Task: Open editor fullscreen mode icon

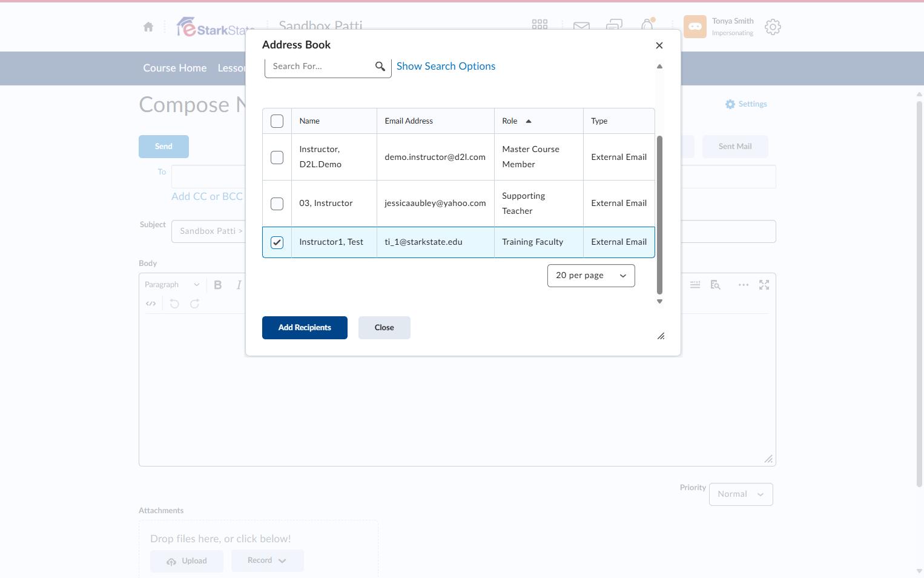Action: (764, 285)
